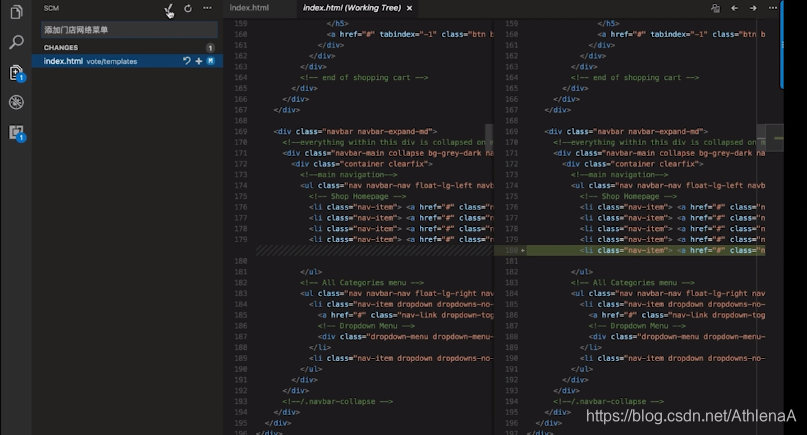Refresh the source control panel

[x=188, y=8]
